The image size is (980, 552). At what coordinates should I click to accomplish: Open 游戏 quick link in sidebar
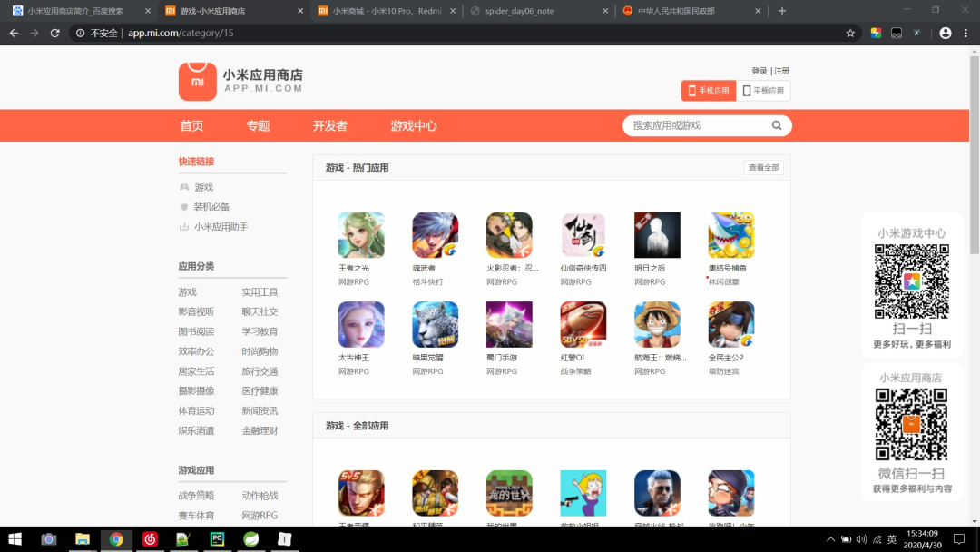pyautogui.click(x=204, y=187)
